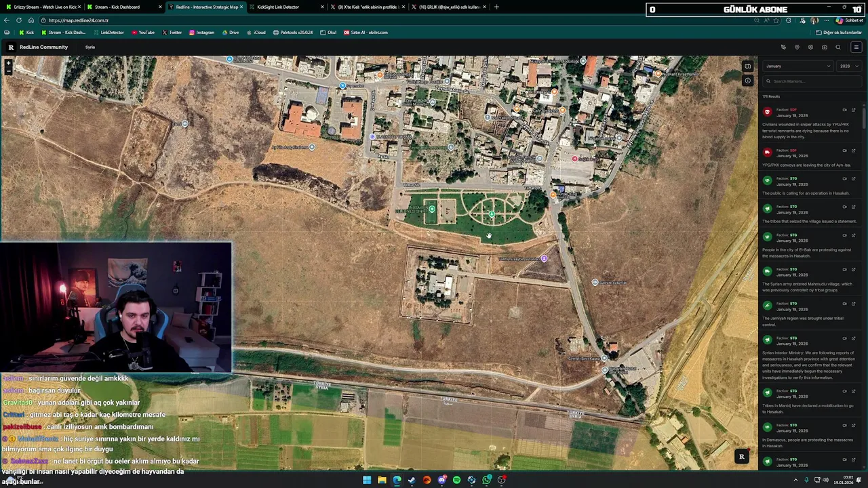The height and width of the screenshot is (488, 868).
Task: Click the address bar URL map.redline24.com.tr
Action: click(79, 20)
